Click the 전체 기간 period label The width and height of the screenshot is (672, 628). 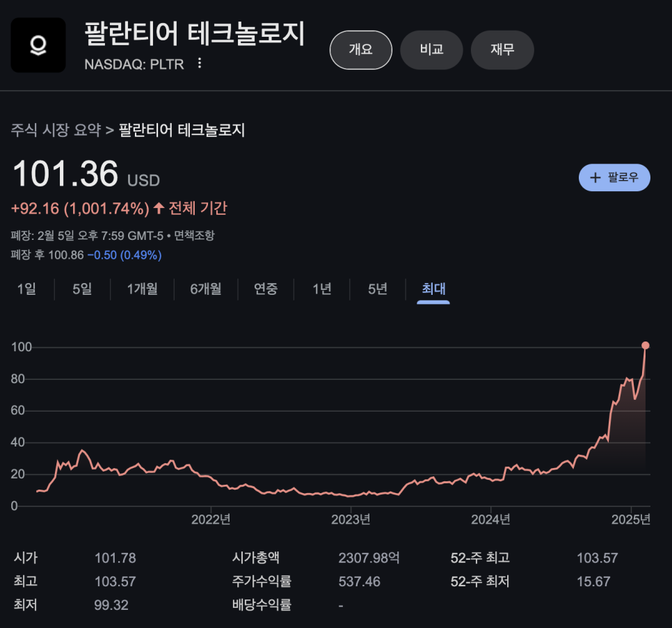tap(198, 209)
